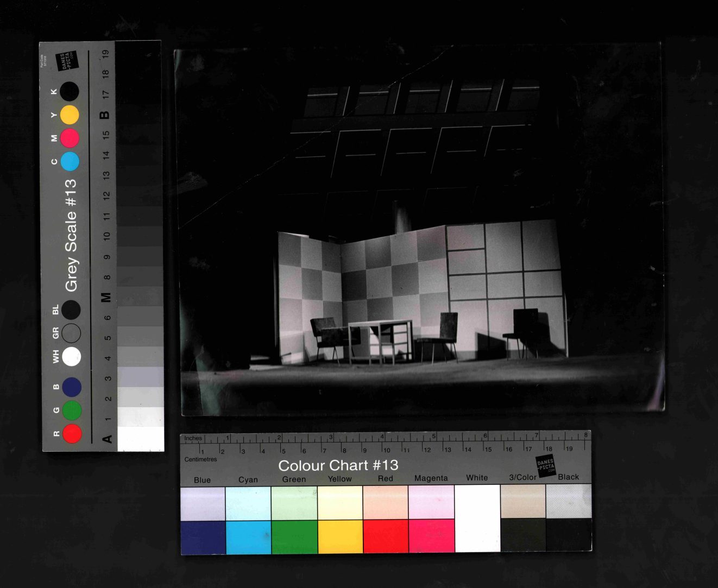The width and height of the screenshot is (718, 588).
Task: Select the red circle labeled R
Action: 72,434
